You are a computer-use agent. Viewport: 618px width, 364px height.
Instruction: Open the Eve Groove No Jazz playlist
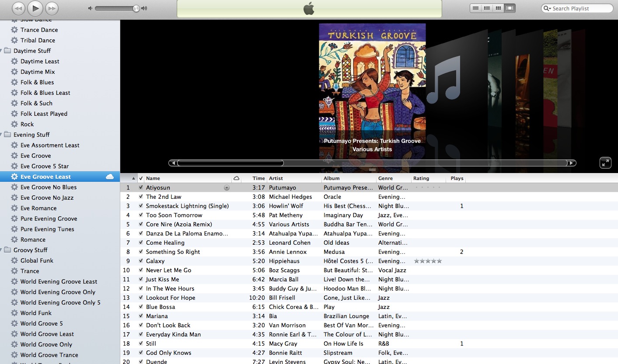pos(47,198)
